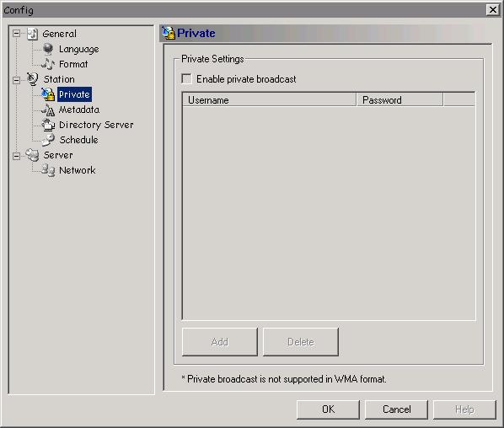Open the Directory Server settings page
The width and height of the screenshot is (504, 428).
[x=96, y=125]
